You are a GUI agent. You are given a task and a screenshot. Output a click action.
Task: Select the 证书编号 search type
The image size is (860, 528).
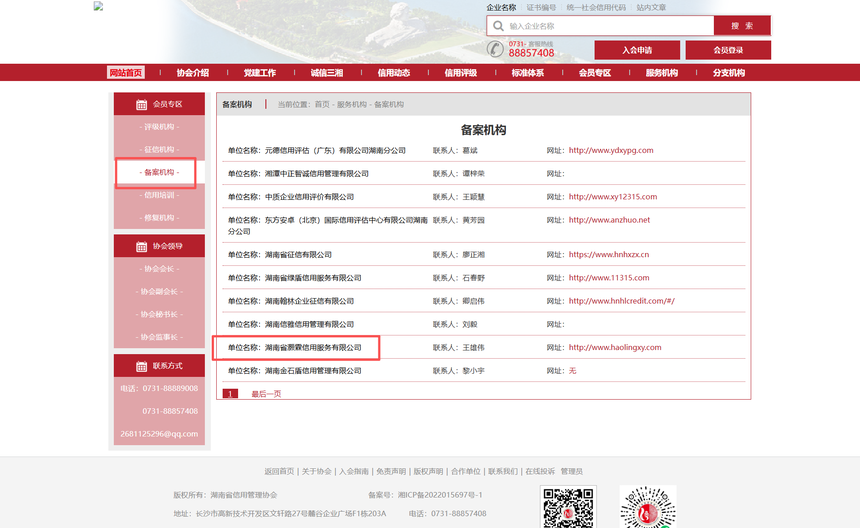point(541,7)
